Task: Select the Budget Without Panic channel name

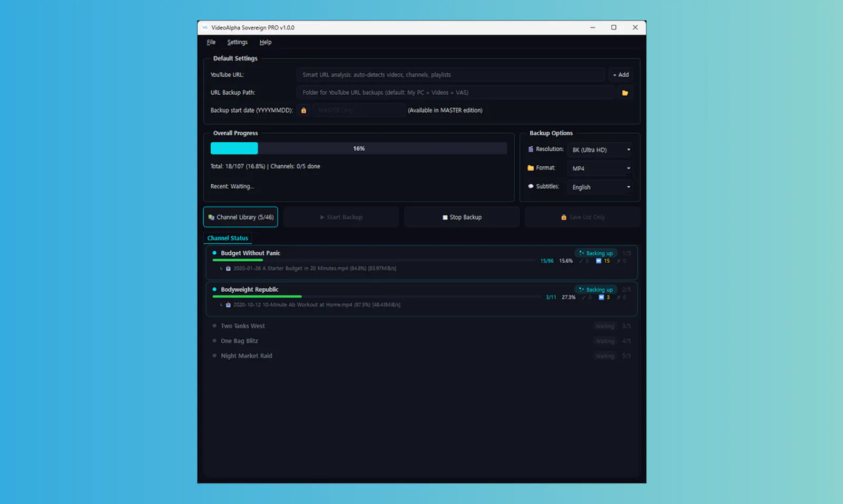Action: 250,253
